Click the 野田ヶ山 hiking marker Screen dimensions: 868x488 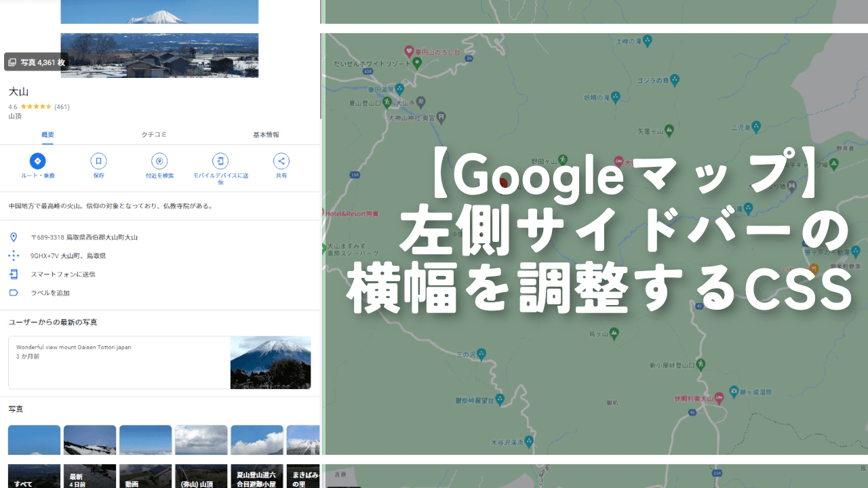pyautogui.click(x=564, y=161)
